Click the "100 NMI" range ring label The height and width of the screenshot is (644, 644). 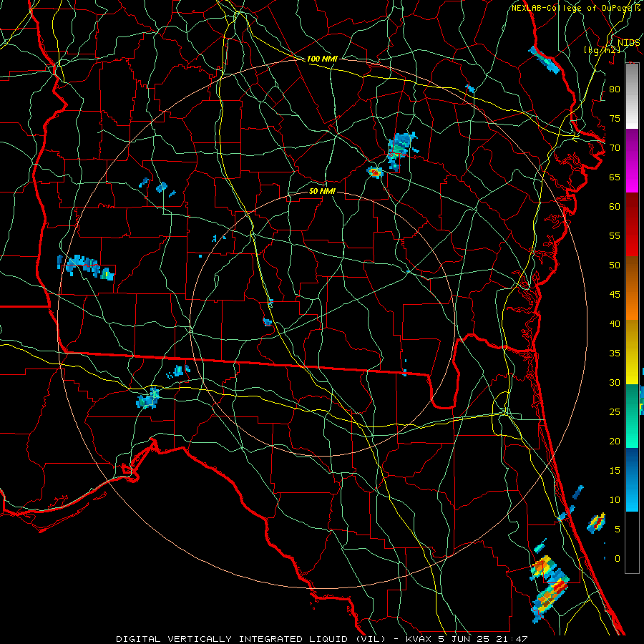point(322,59)
